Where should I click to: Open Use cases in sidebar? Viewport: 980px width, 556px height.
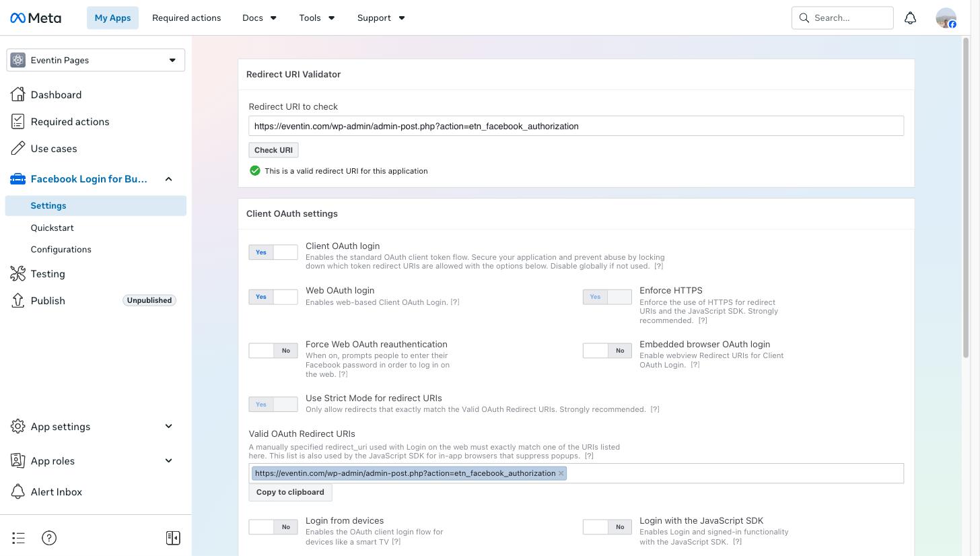tap(54, 148)
